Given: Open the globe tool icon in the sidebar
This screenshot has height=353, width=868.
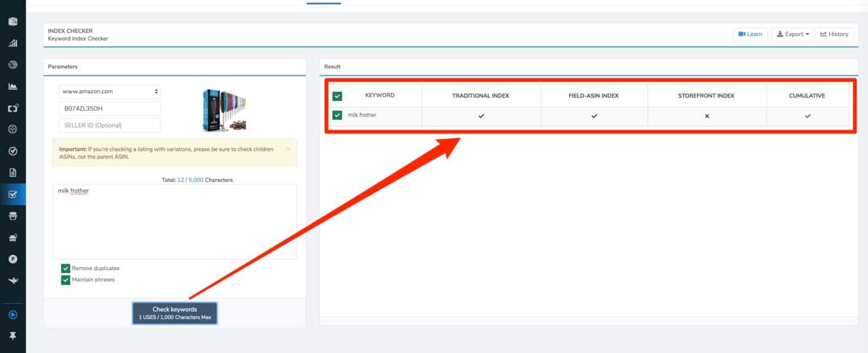Looking at the screenshot, I should (13, 64).
